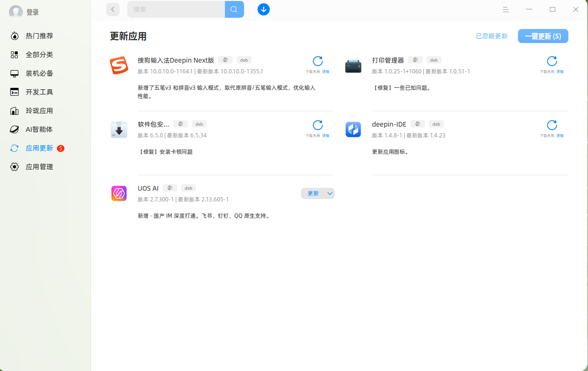Click the 软件包安装器 app icon
588x371 pixels.
click(x=119, y=129)
